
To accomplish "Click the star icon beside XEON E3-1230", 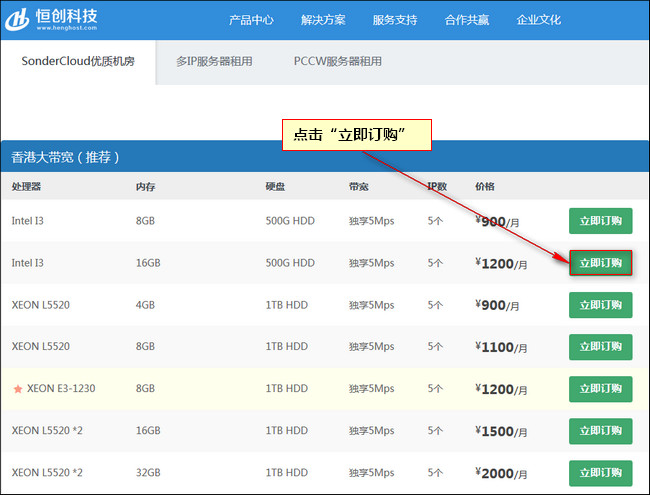I will click(x=18, y=389).
